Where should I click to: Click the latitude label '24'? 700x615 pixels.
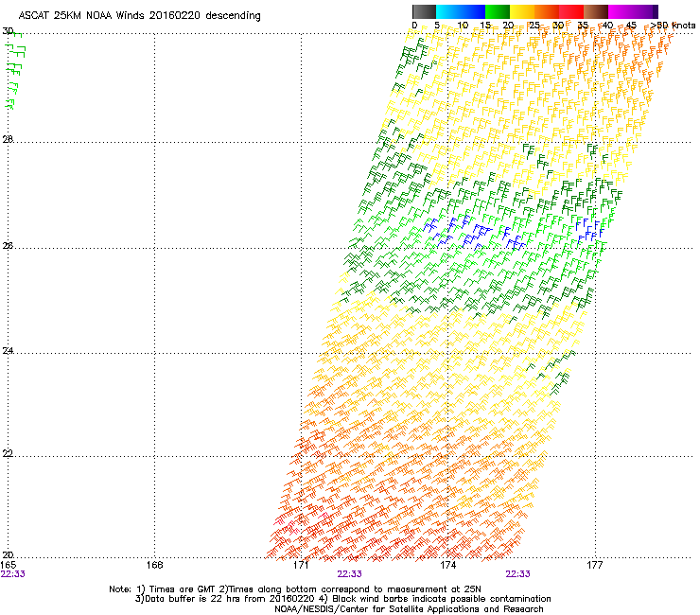pos(8,351)
